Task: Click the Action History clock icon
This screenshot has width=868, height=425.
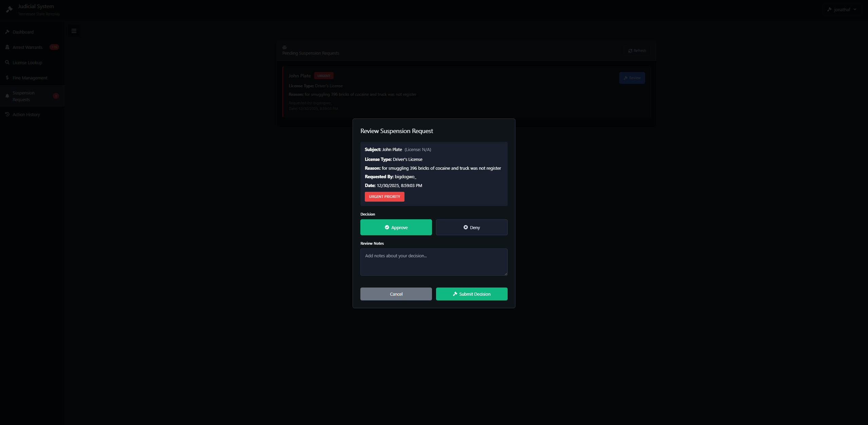Action: click(7, 114)
